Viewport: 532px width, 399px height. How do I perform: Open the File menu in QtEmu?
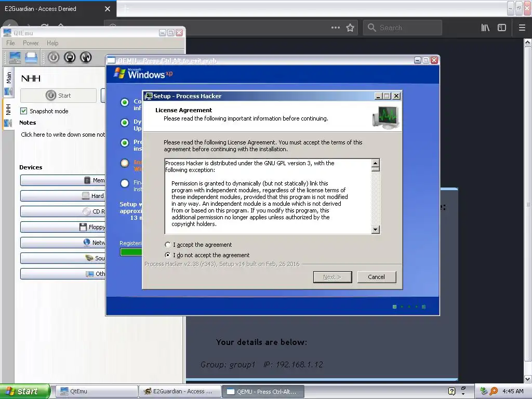(10, 43)
